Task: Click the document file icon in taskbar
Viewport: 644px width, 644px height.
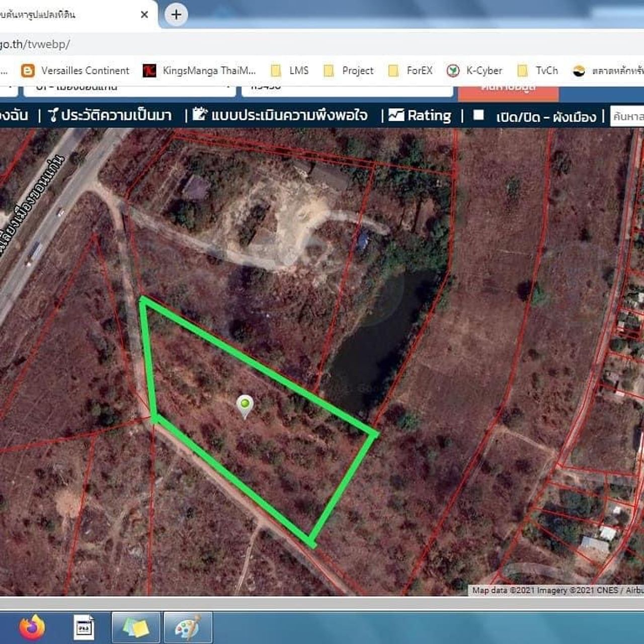Action: (x=84, y=627)
